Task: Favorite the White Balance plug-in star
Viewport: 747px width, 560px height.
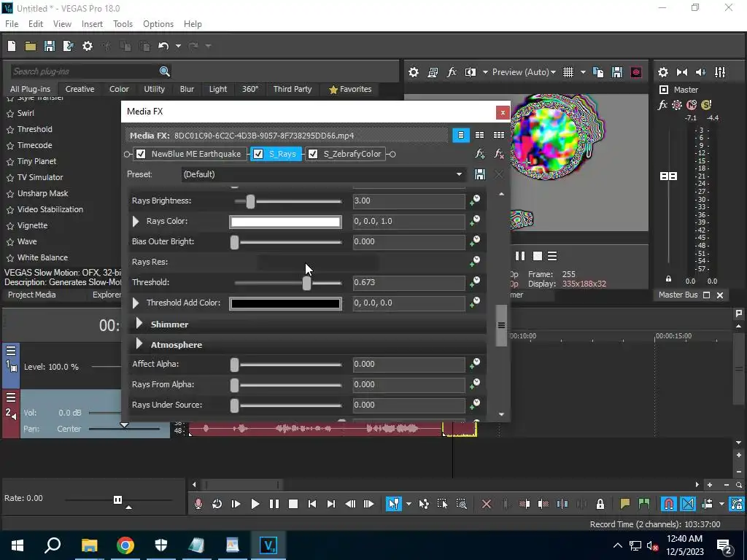Action: click(10, 257)
